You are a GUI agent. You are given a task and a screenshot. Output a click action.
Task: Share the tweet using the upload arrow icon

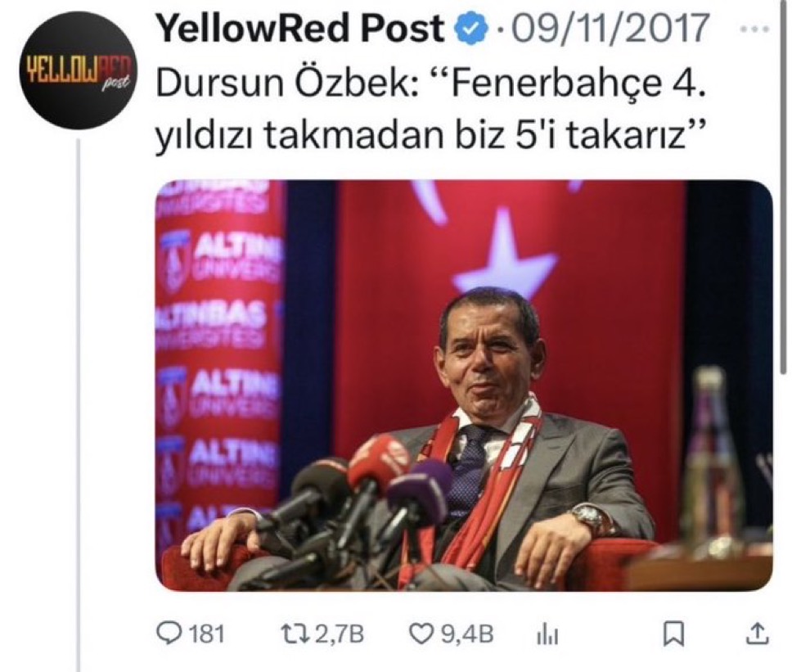pos(758,634)
